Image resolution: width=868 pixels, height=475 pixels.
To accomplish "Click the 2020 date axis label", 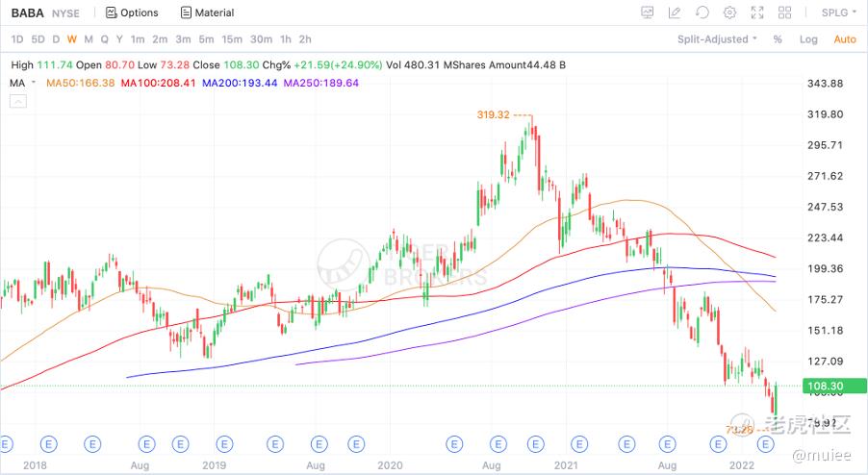I will (390, 465).
